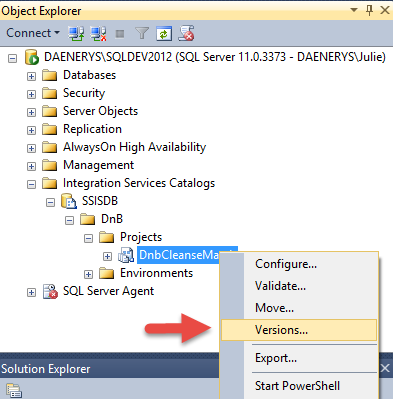The width and height of the screenshot is (393, 399).
Task: Select the SSISDB tree item
Action: point(100,201)
